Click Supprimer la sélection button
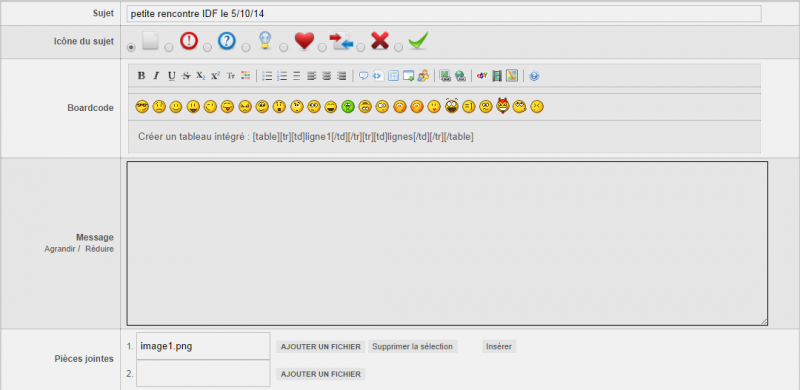Image resolution: width=800 pixels, height=390 pixels. [412, 347]
